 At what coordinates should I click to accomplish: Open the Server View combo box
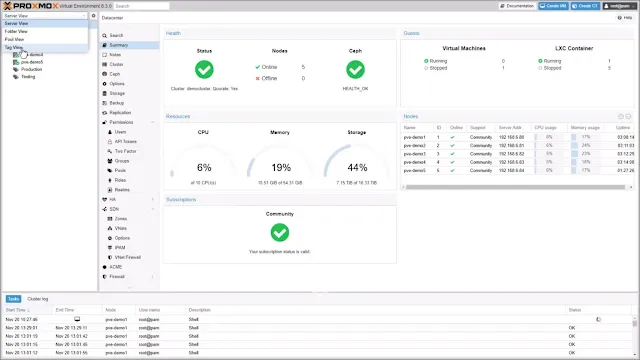pyautogui.click(x=44, y=16)
